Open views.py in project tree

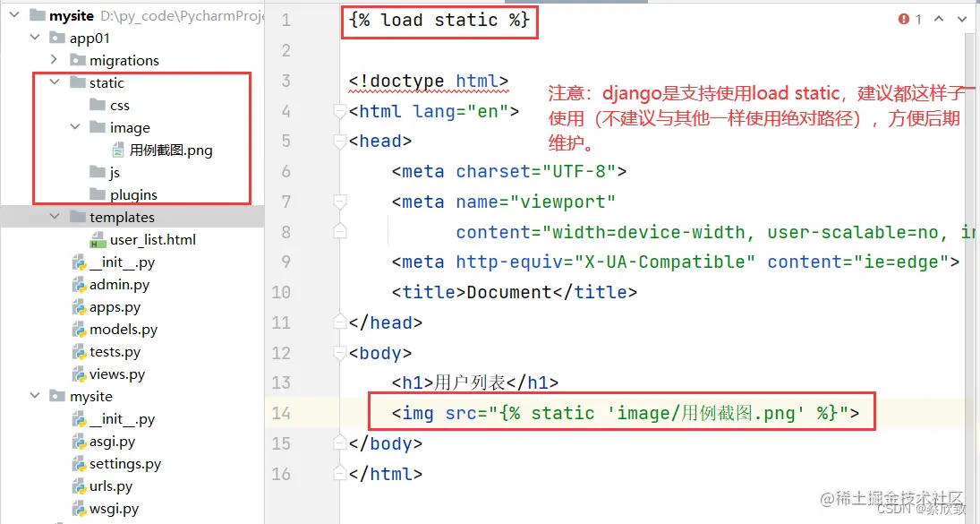[117, 374]
